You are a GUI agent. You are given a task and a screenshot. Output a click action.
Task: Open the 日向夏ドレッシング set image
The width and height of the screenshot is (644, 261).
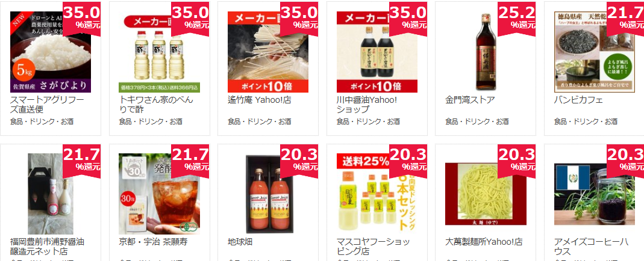(x=377, y=194)
